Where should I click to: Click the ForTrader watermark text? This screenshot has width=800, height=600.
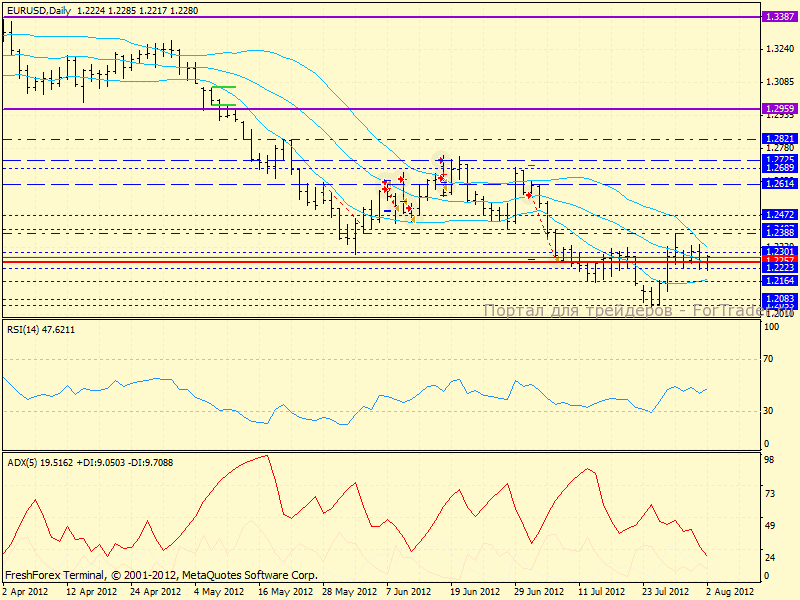tap(620, 310)
